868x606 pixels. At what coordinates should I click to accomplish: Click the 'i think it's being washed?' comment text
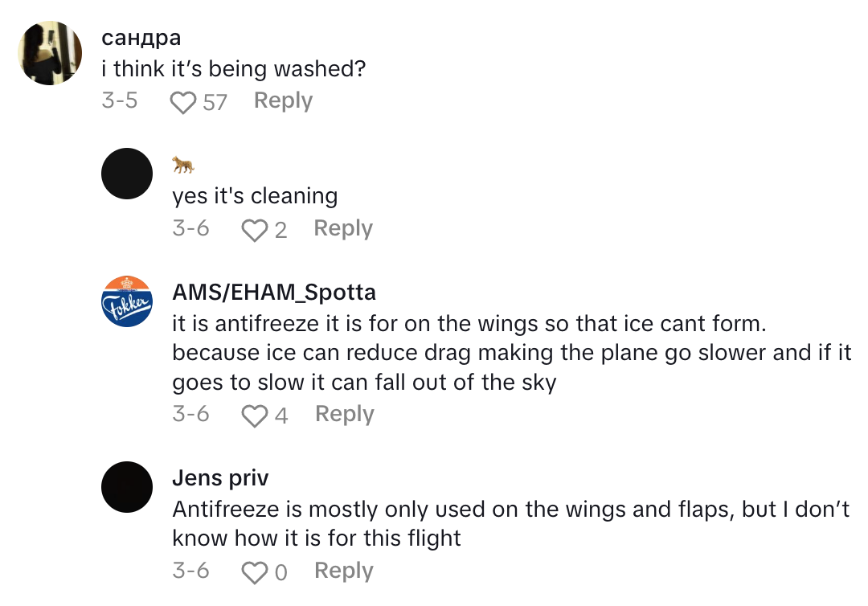point(233,68)
